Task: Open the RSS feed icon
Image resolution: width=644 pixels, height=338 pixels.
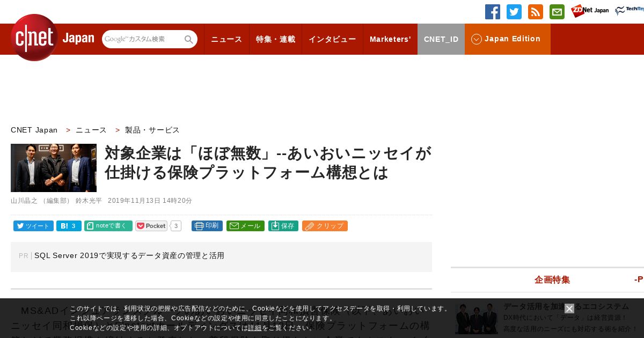Action: click(536, 12)
